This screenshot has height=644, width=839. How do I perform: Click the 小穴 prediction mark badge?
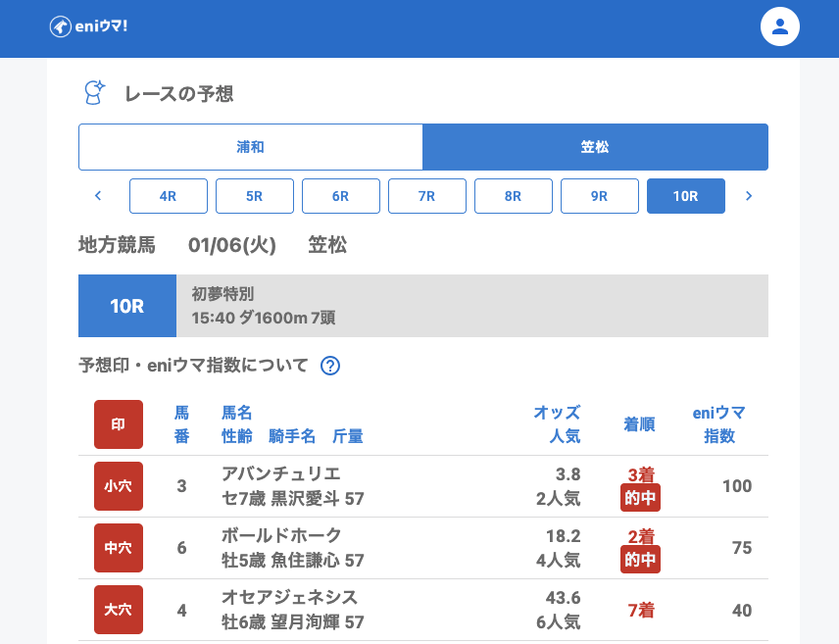coord(119,486)
